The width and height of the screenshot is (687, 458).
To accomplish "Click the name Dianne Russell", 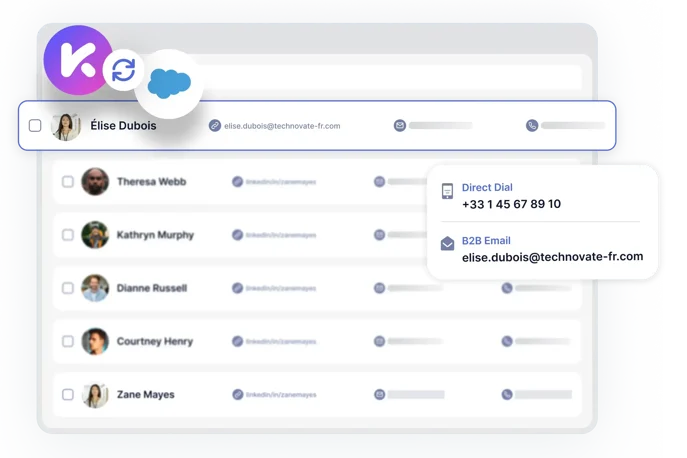I will coord(152,288).
